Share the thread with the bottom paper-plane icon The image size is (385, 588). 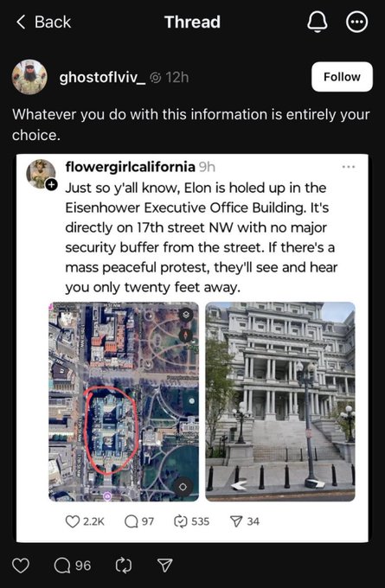(x=164, y=566)
